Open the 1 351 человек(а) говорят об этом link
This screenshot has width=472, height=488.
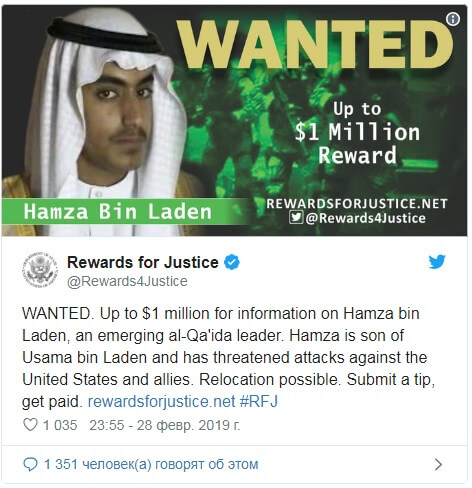[x=151, y=464]
